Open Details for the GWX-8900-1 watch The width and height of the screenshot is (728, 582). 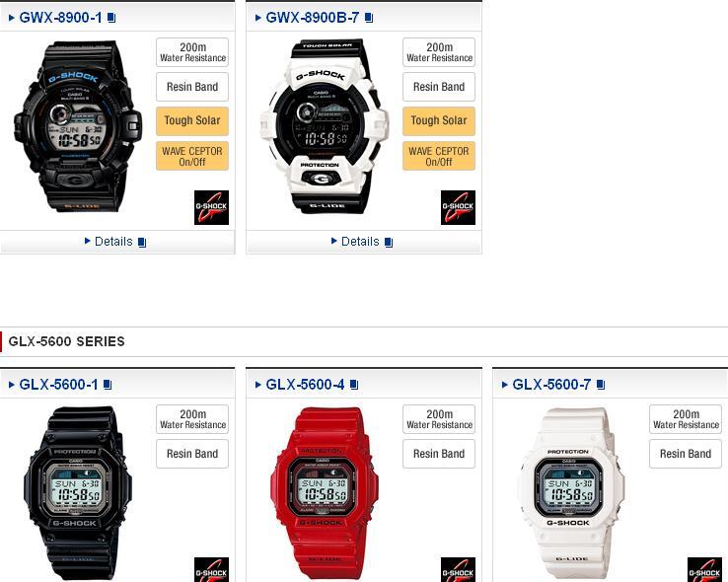point(113,242)
